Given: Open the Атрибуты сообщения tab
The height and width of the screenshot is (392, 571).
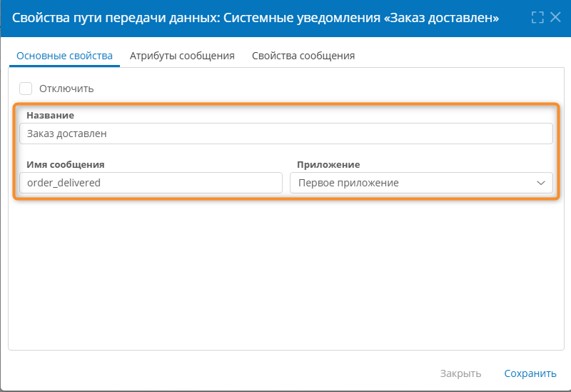Looking at the screenshot, I should click(x=182, y=56).
